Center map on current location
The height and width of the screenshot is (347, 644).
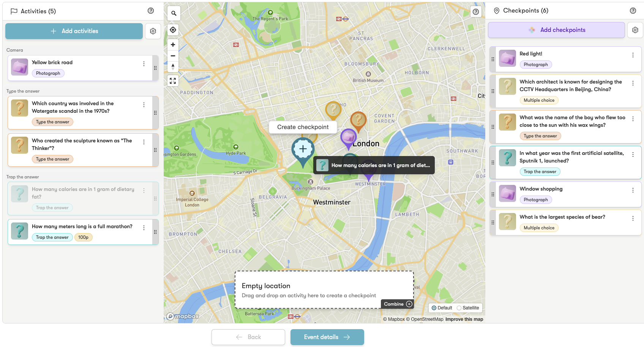(173, 30)
